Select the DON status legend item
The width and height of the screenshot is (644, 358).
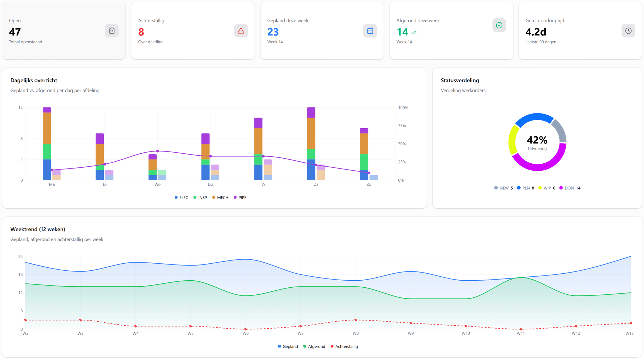[570, 188]
